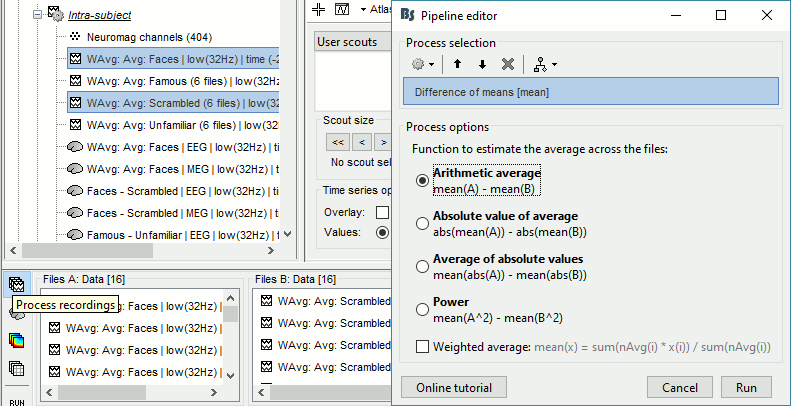Click the Process recordings icon

16,285
